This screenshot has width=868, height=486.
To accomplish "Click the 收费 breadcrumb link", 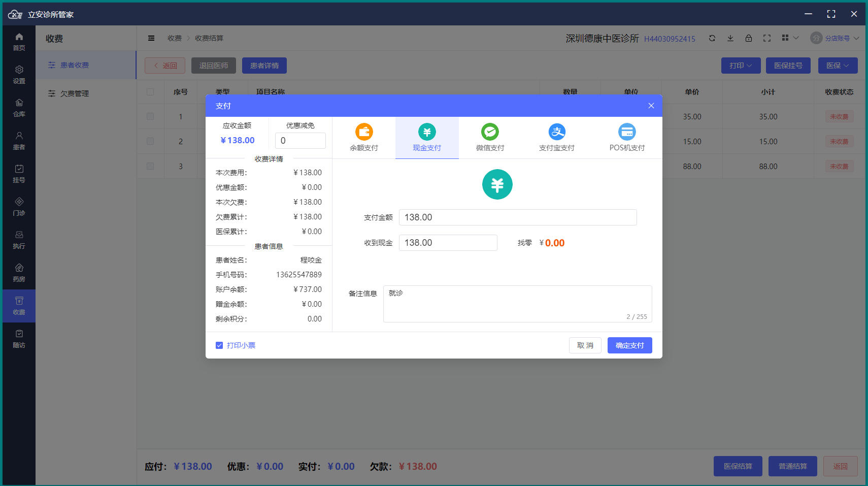I will coord(175,38).
